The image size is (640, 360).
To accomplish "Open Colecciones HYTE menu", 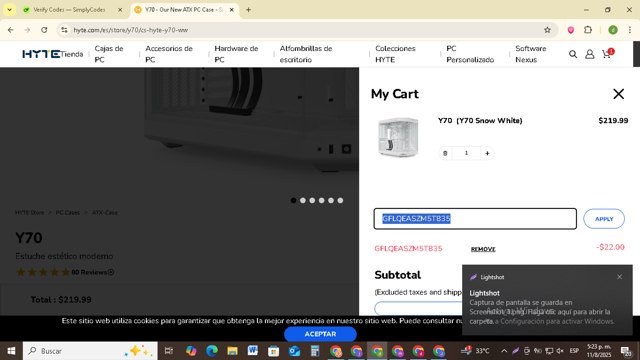I will [x=395, y=54].
